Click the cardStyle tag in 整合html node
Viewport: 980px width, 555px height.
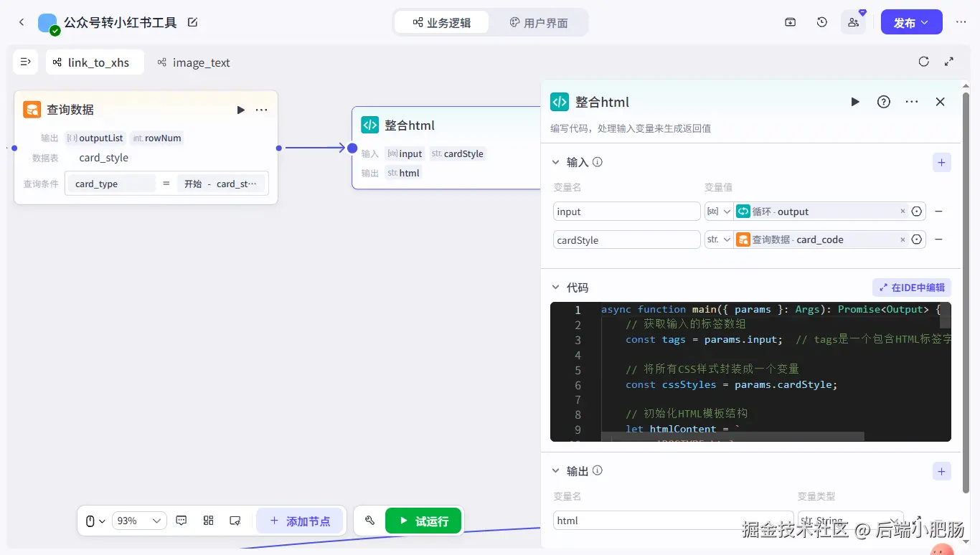click(458, 153)
